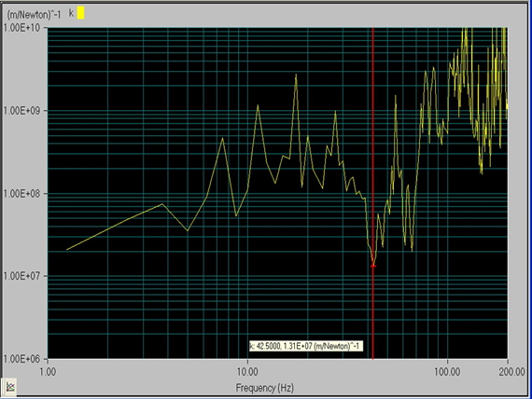Click the red cursor marker on the curve minimum
The image size is (532, 399).
pos(373,266)
